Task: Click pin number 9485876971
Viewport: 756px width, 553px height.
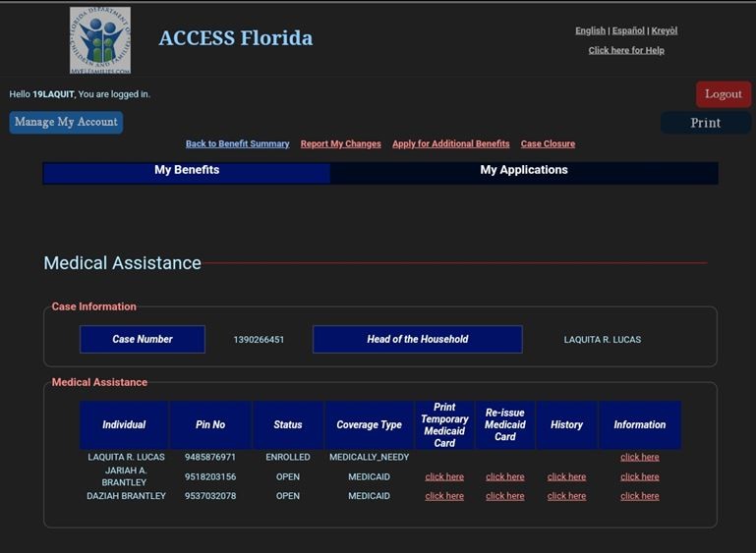Action: coord(210,457)
